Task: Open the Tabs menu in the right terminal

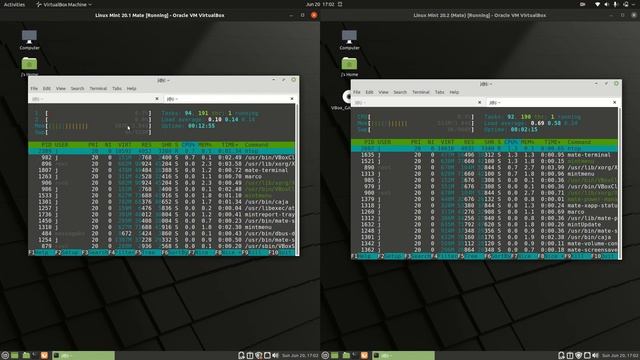Action: click(440, 92)
